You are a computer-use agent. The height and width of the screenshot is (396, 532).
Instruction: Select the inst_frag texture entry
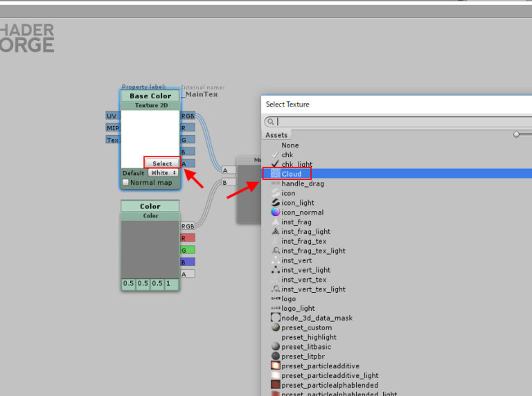click(296, 222)
